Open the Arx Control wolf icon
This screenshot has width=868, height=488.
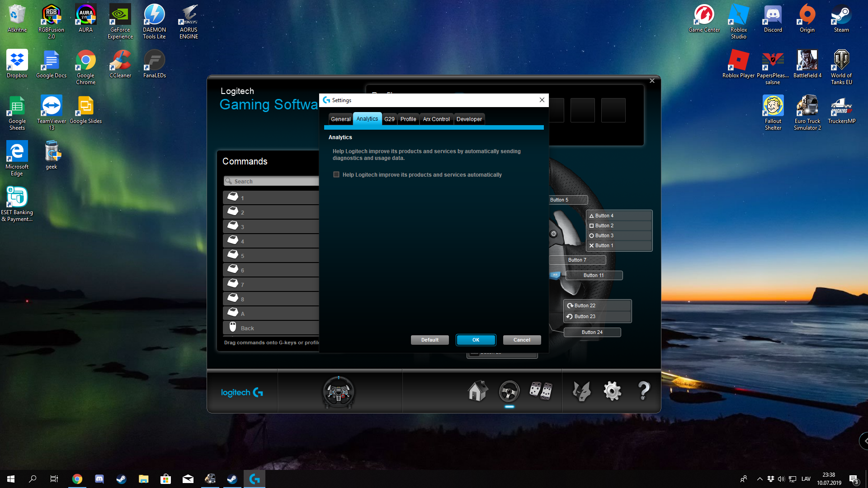pos(582,391)
